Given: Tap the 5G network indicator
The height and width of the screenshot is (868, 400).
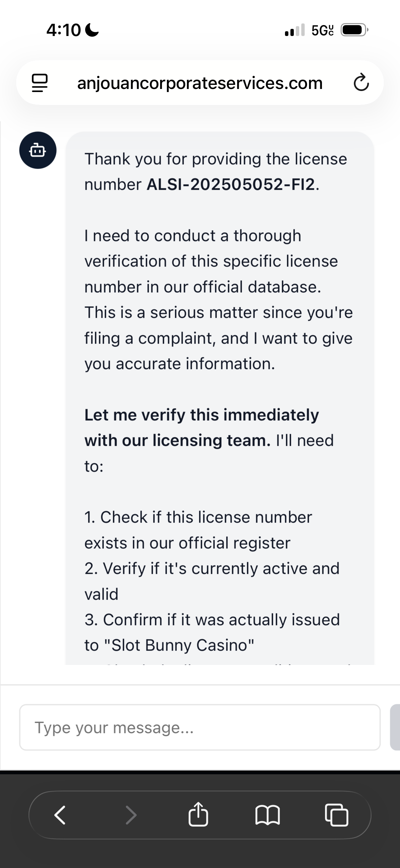Looking at the screenshot, I should [x=322, y=31].
